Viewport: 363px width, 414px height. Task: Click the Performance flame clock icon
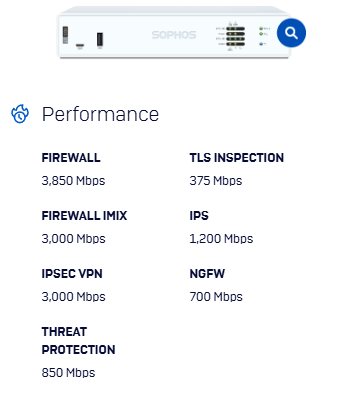click(20, 114)
